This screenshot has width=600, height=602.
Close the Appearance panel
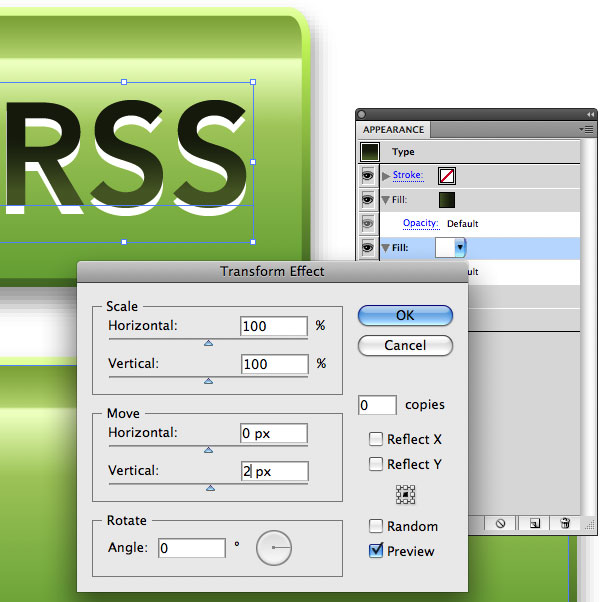point(362,114)
